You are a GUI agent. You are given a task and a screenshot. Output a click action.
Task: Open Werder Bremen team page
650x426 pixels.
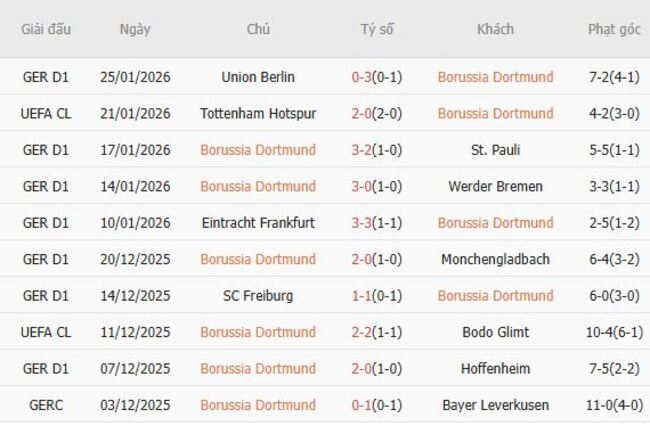pyautogui.click(x=495, y=186)
